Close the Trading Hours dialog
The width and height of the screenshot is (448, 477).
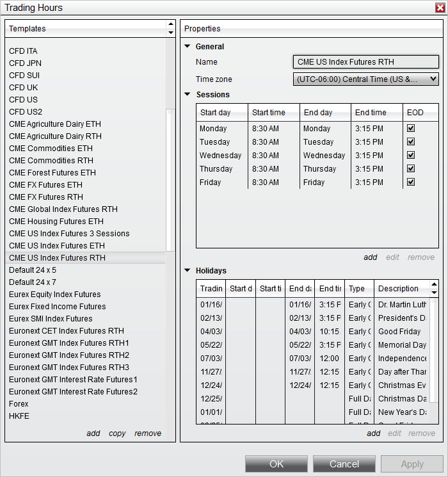tap(440, 8)
